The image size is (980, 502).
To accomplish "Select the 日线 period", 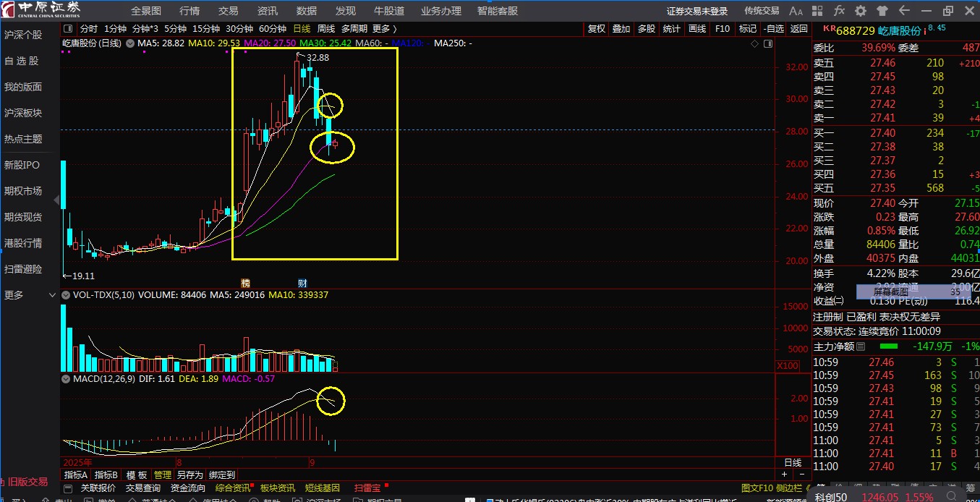I will (x=302, y=29).
